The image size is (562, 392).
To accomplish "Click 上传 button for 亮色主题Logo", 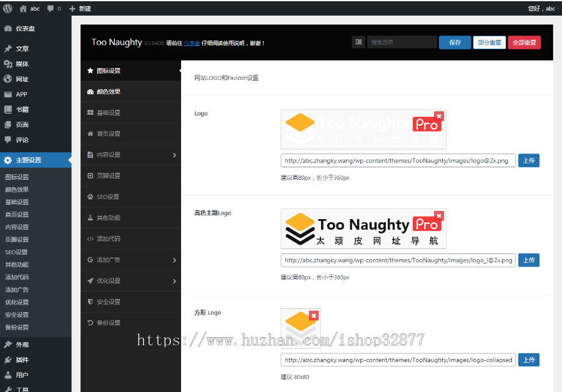I will 529,260.
